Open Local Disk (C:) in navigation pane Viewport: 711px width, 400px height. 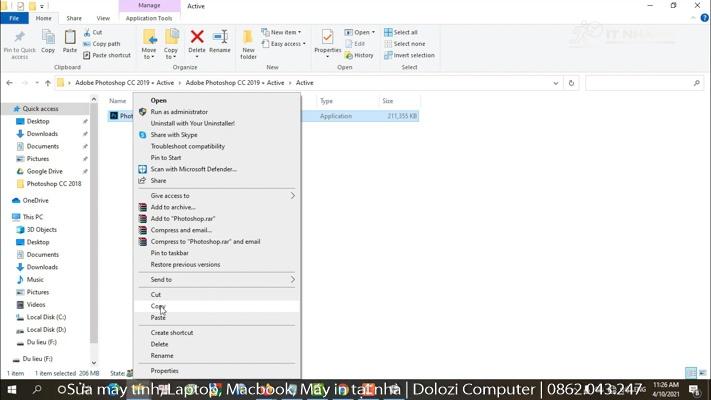[x=46, y=317]
